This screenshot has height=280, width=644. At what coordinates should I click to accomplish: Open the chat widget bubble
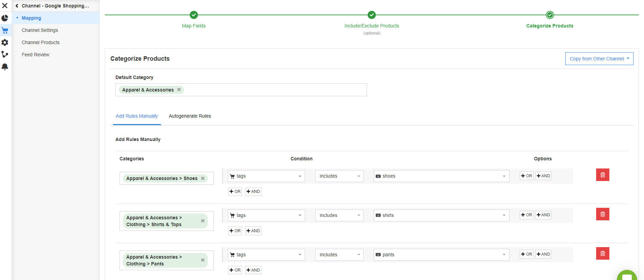(x=627, y=275)
